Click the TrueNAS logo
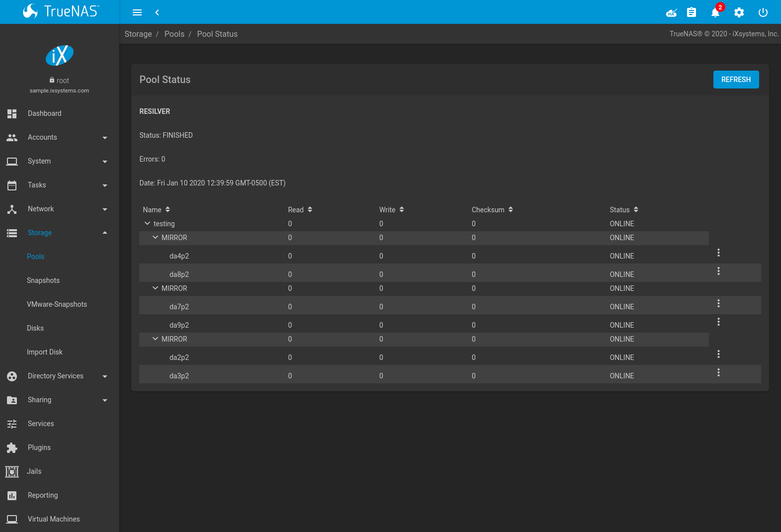The width and height of the screenshot is (781, 532). coord(61,11)
